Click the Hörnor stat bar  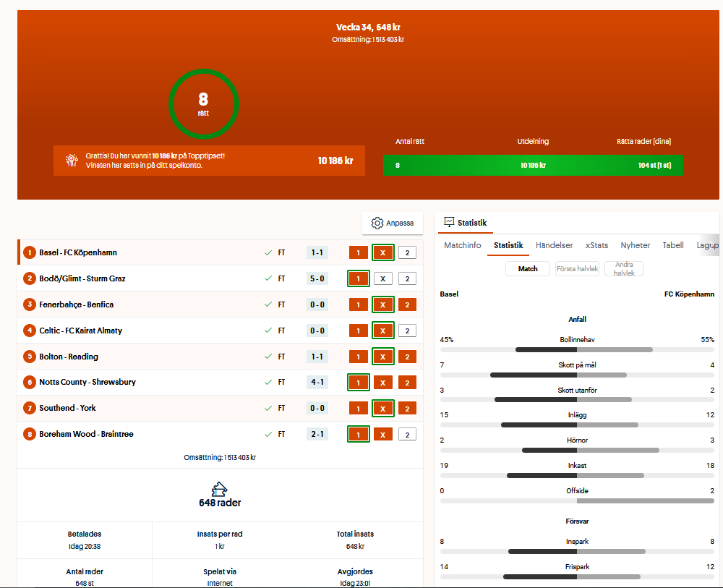577,450
